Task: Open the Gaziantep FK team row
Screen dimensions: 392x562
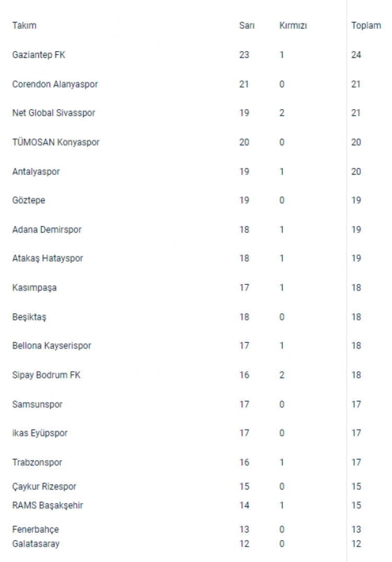Action: (39, 54)
